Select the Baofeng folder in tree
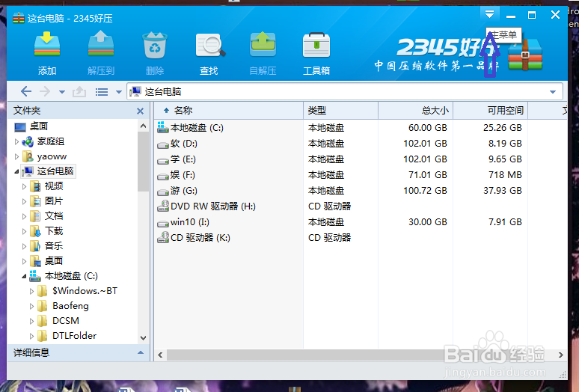 [x=70, y=306]
